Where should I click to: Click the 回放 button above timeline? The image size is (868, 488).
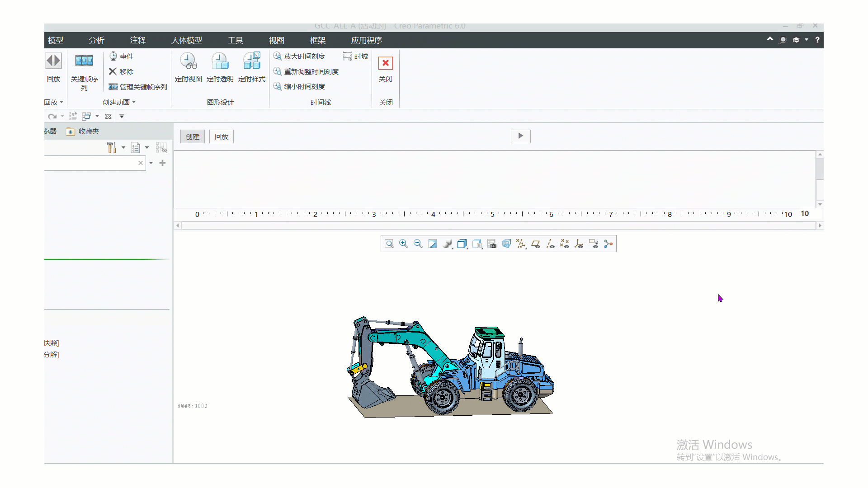pos(222,136)
